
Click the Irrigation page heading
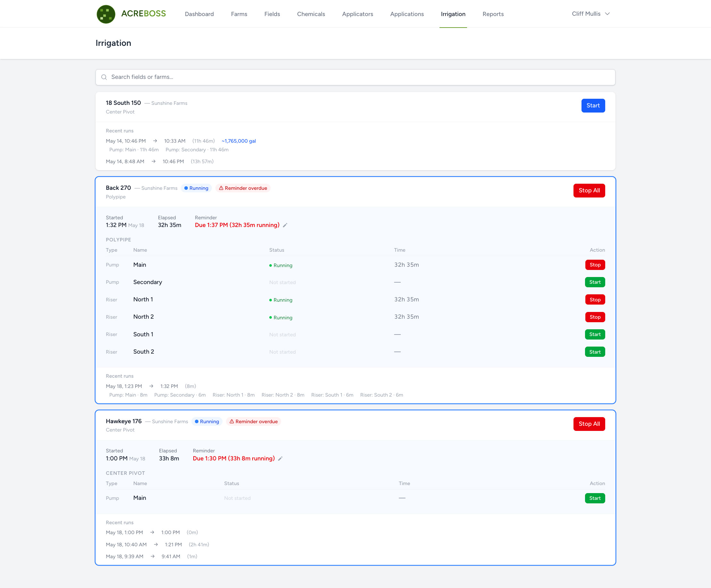[x=113, y=43]
